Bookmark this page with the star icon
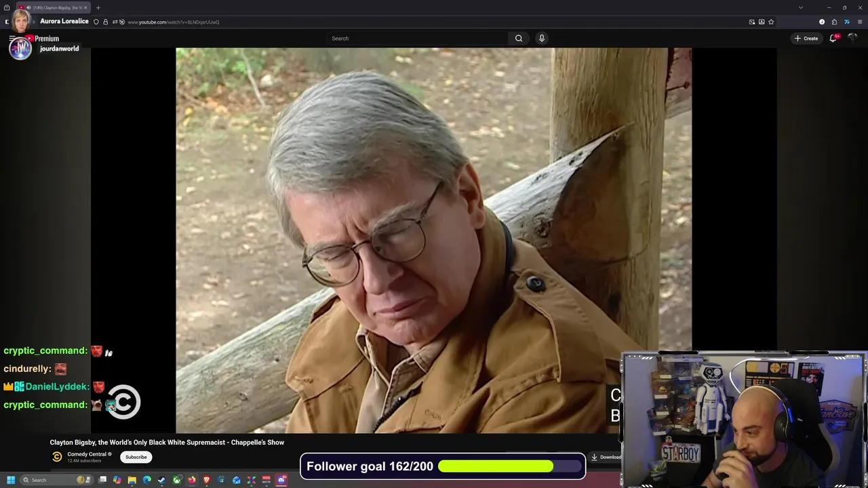This screenshot has height=488, width=868. (x=771, y=22)
